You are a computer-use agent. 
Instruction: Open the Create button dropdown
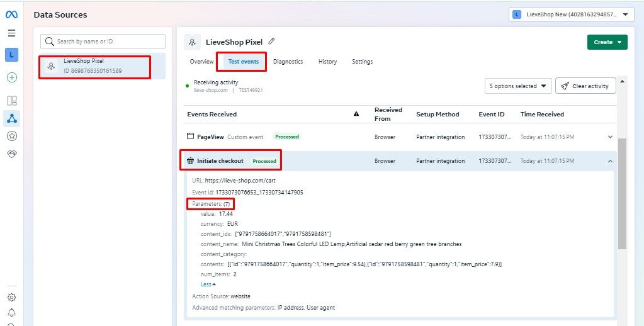click(607, 42)
